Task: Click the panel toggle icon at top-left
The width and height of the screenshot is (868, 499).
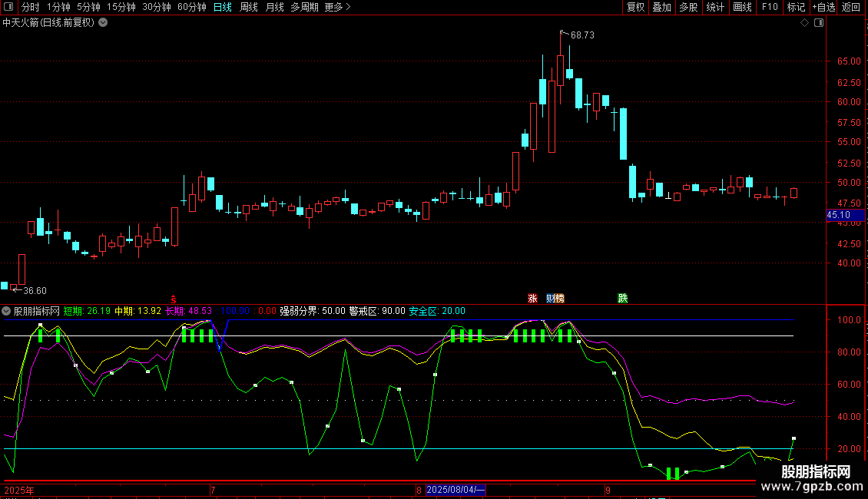Action: pos(8,8)
